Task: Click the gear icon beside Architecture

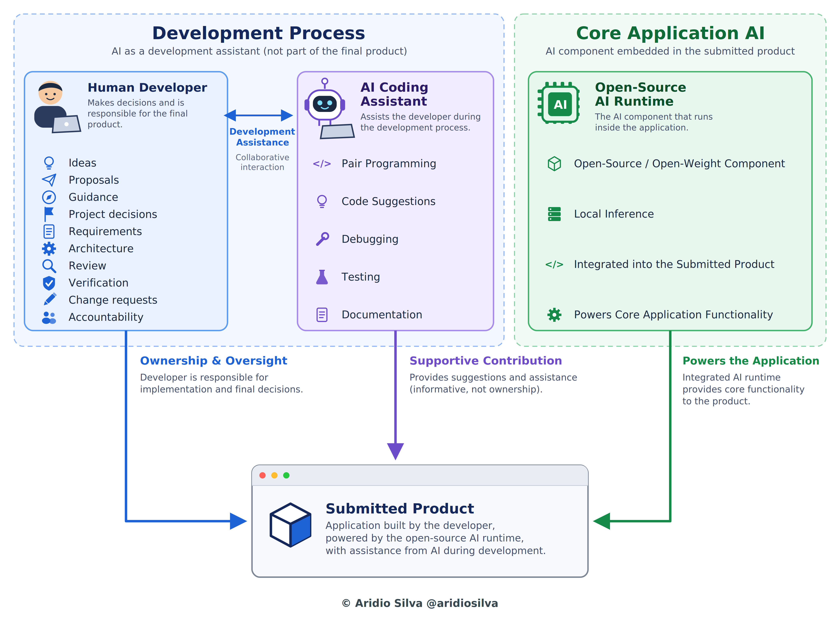Action: tap(49, 249)
